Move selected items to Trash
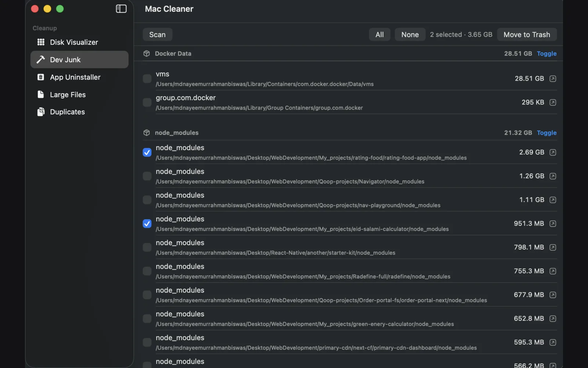This screenshot has width=588, height=368. (527, 35)
